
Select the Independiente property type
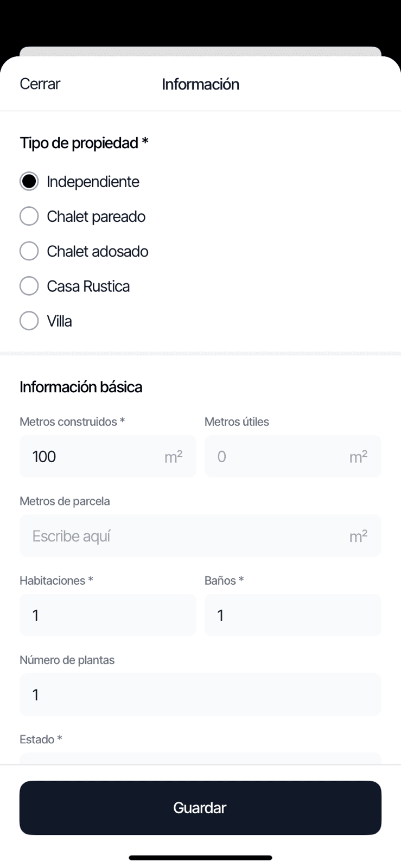(x=29, y=181)
